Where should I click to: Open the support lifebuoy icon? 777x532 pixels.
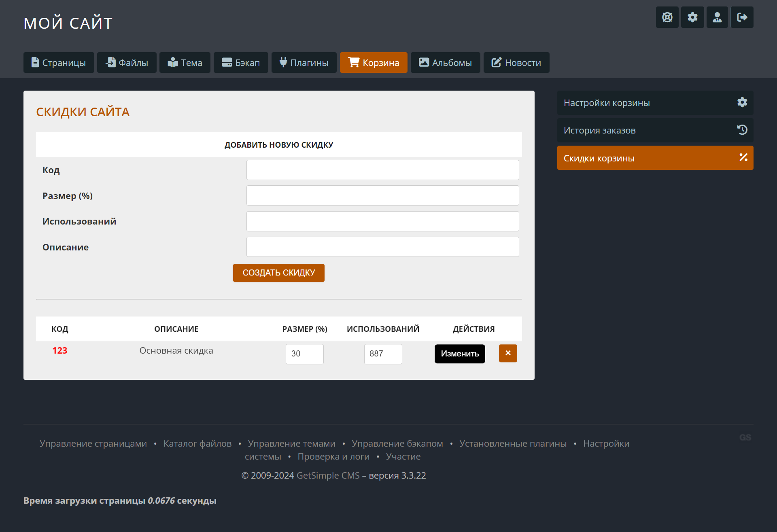[x=667, y=17]
